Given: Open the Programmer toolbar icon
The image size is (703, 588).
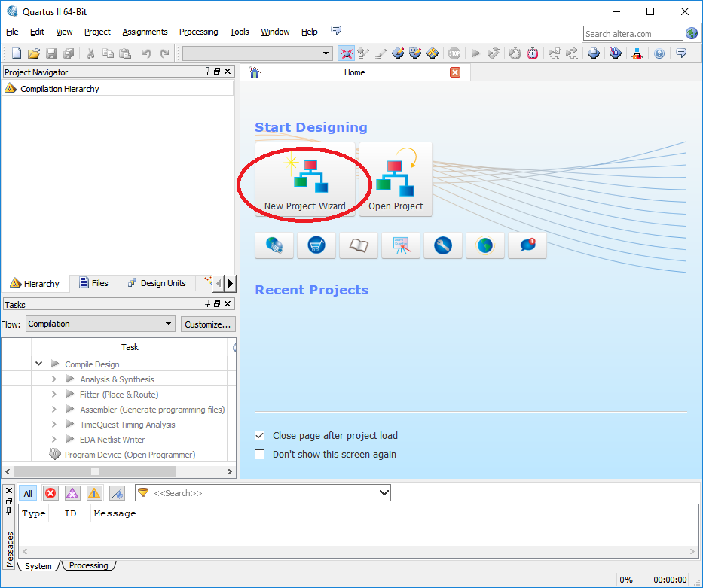Looking at the screenshot, I should [x=616, y=53].
